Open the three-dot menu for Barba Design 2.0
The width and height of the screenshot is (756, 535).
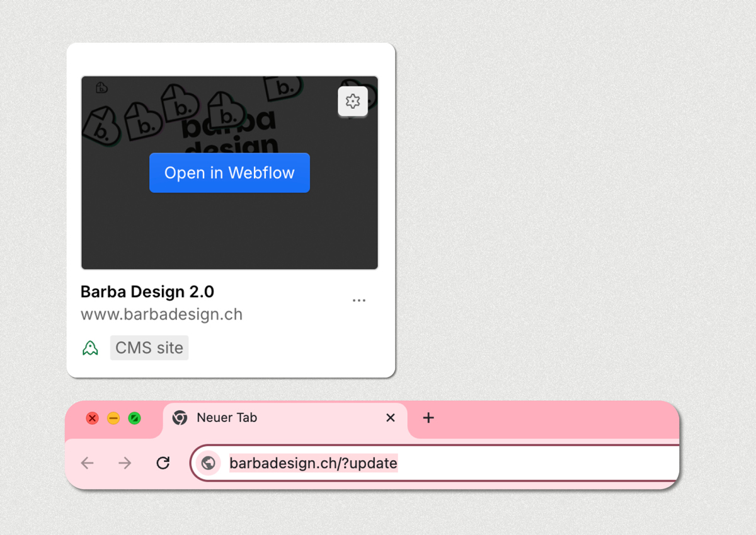point(359,301)
